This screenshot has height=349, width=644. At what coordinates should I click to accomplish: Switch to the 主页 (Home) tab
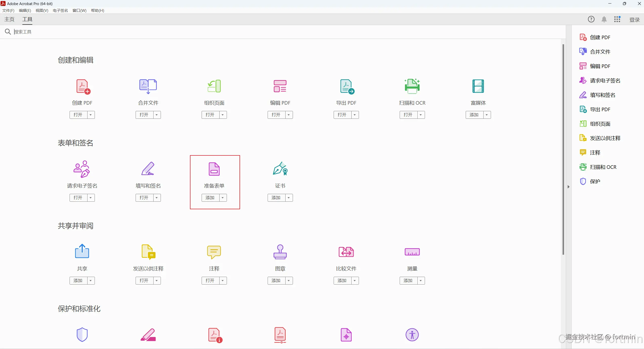[x=9, y=19]
